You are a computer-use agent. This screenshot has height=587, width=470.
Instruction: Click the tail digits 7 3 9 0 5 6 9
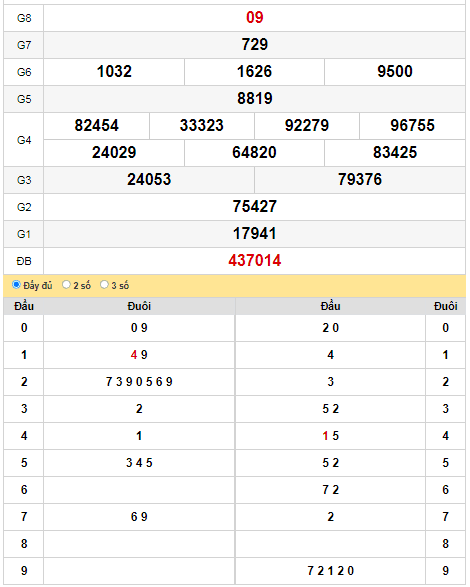point(139,382)
